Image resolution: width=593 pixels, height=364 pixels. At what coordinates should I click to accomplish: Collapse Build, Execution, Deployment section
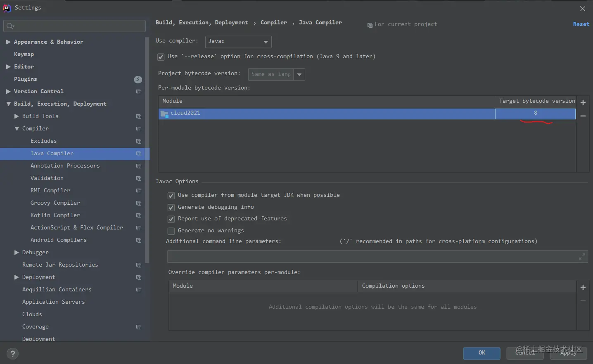pyautogui.click(x=8, y=104)
